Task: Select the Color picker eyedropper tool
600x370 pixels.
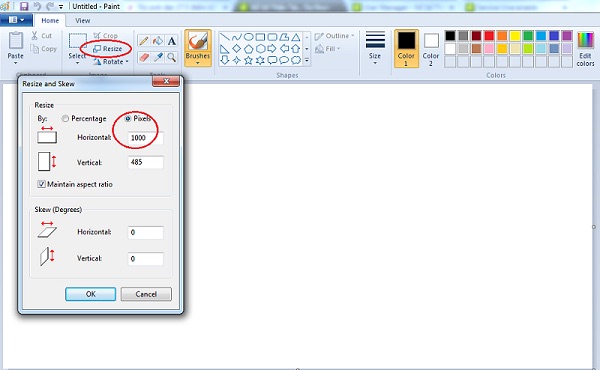Action: [x=158, y=57]
